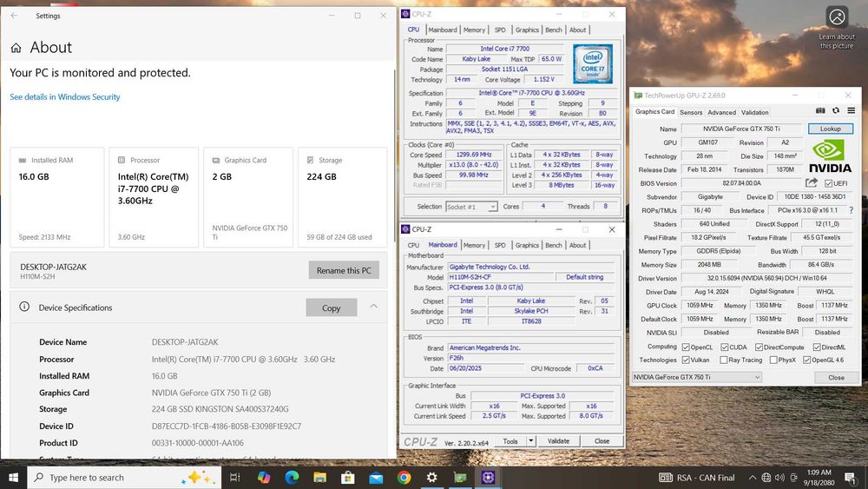Viewport: 868px width, 489px height.
Task: Toggle the DirectML checkbox
Action: (817, 347)
